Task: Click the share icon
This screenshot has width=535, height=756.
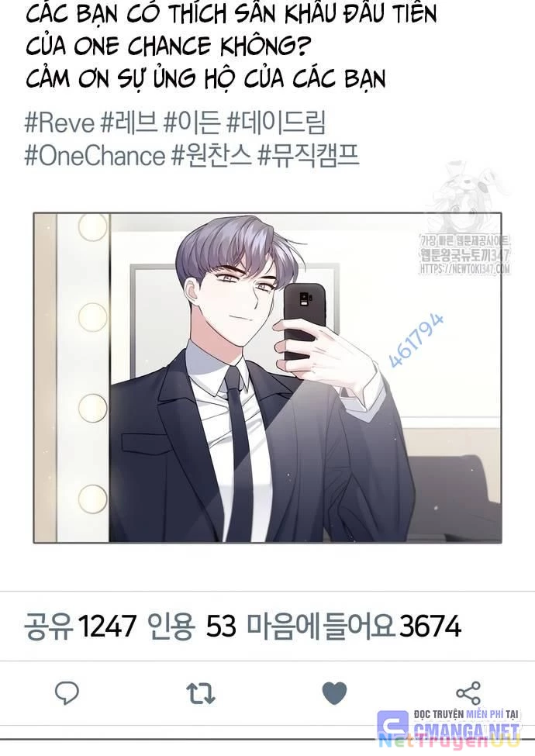Action: pos(468,693)
